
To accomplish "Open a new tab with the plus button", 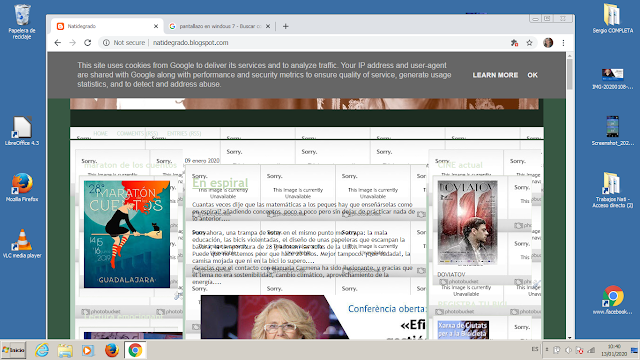I will pyautogui.click(x=285, y=26).
